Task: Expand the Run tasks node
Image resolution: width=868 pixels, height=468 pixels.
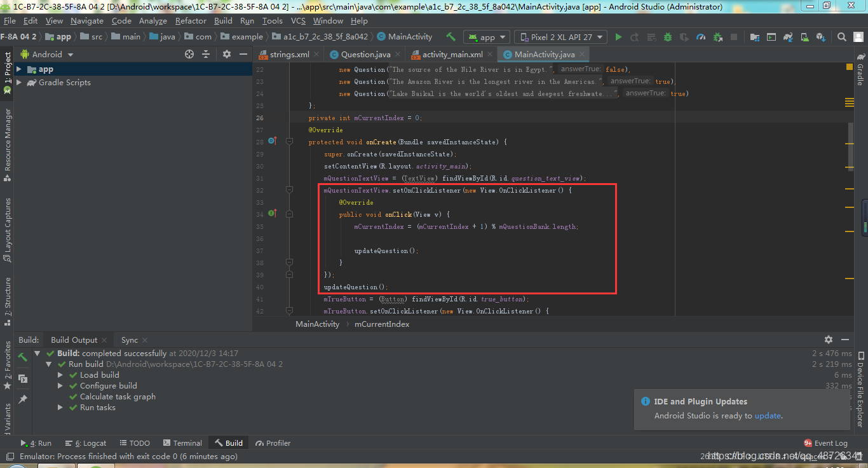Action: point(60,407)
